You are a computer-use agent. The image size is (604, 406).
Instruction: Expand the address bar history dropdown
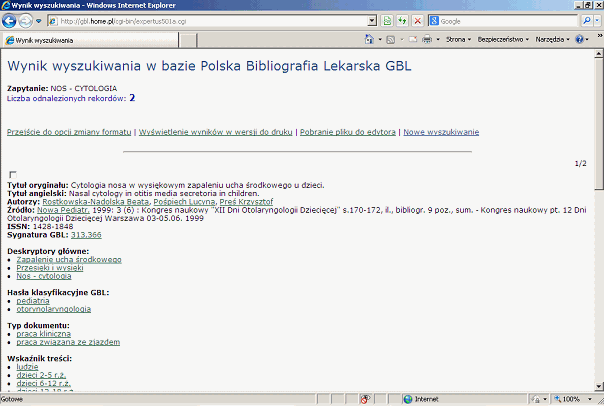pyautogui.click(x=372, y=21)
